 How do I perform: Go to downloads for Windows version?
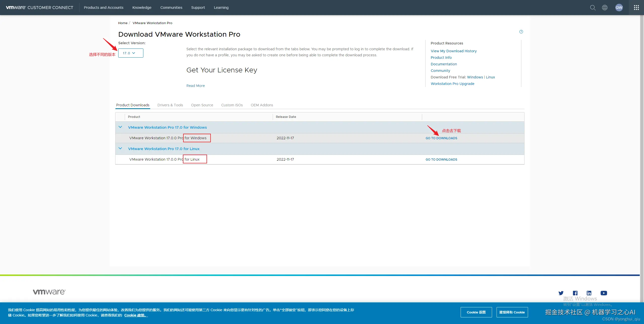[441, 138]
